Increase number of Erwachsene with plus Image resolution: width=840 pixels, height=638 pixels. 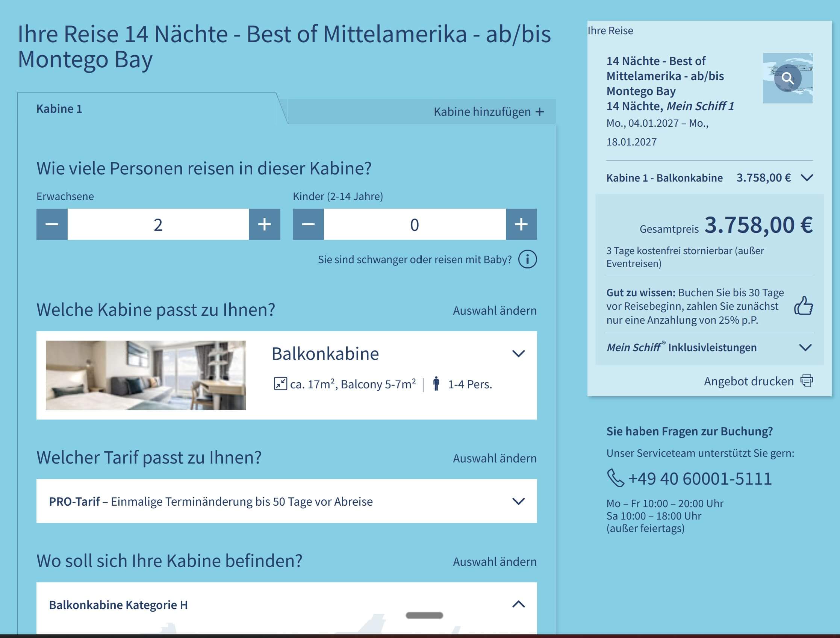pyautogui.click(x=264, y=224)
